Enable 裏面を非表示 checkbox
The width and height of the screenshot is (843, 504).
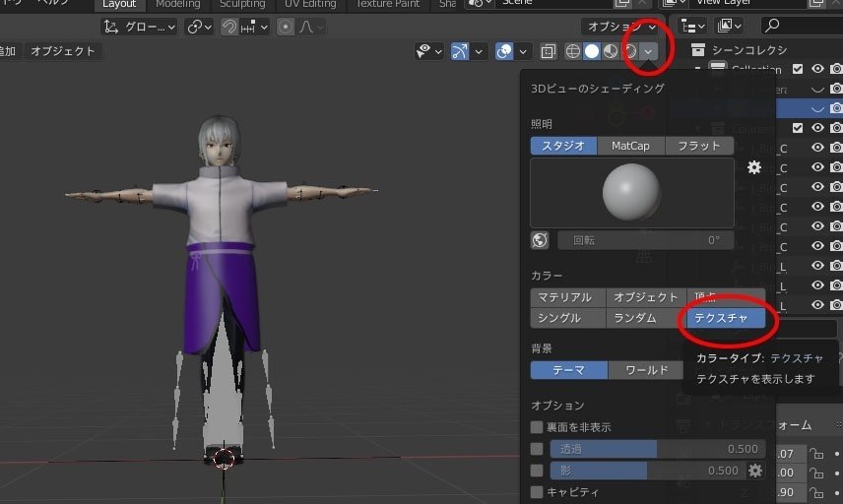[537, 427]
